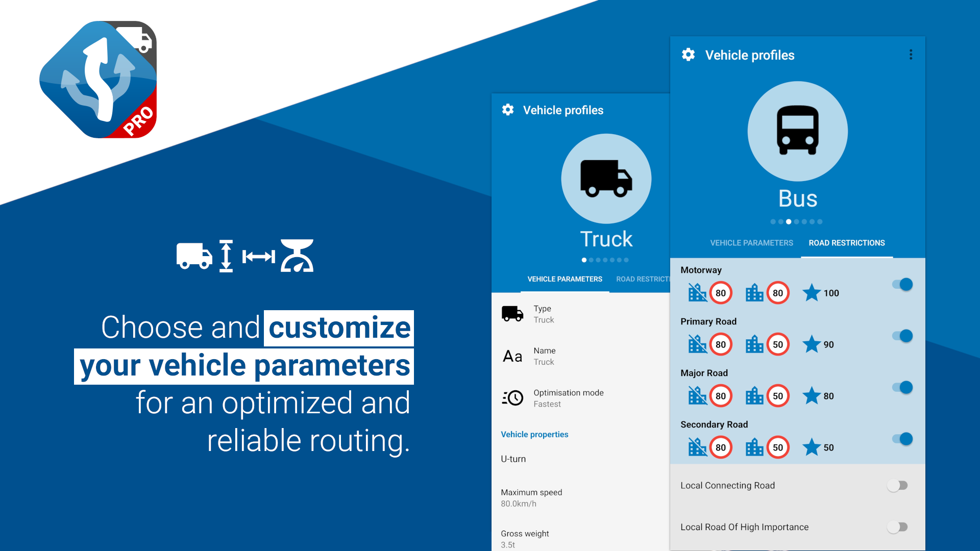This screenshot has width=980, height=551.
Task: Click the MapFactor Navigator PRO app logo
Action: 98,80
